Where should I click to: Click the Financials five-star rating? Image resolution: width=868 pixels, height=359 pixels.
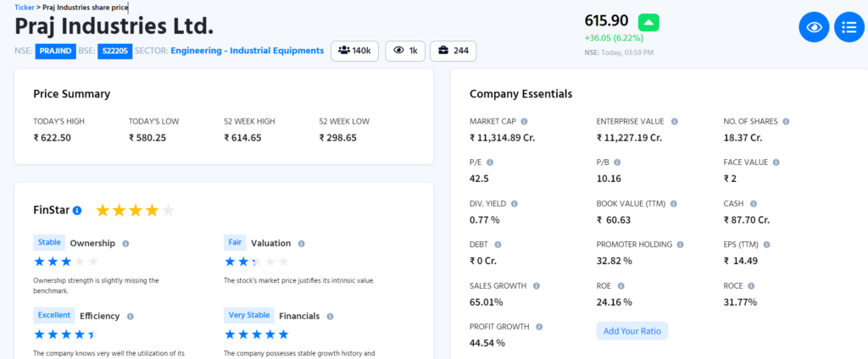[257, 334]
